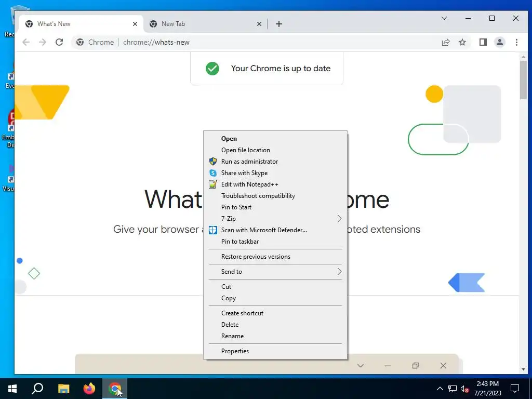The image size is (532, 399).
Task: Click the muted volume tray icon
Action: pos(465,389)
